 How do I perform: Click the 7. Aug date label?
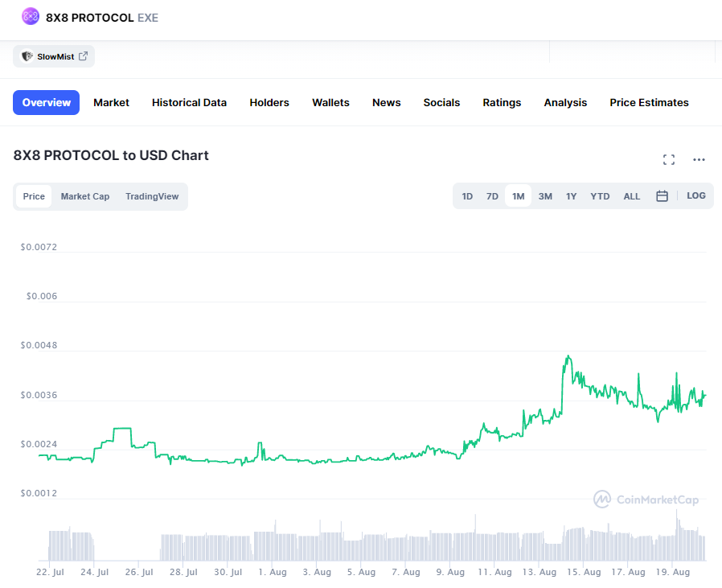tap(406, 572)
